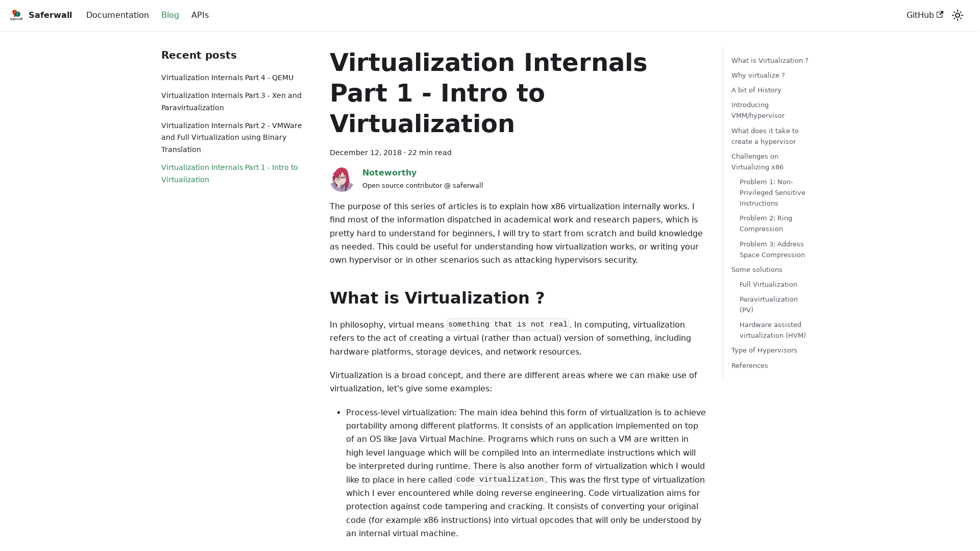Expand 'Some solutions' sidebar section
Image resolution: width=980 pixels, height=551 pixels.
756,269
